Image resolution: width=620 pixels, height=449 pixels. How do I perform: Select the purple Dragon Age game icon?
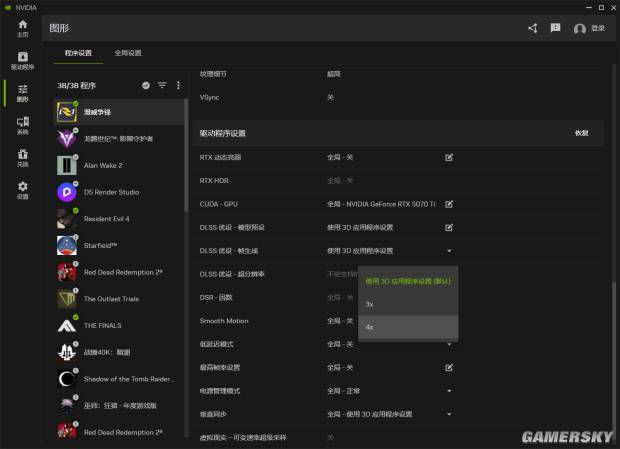tap(67, 139)
